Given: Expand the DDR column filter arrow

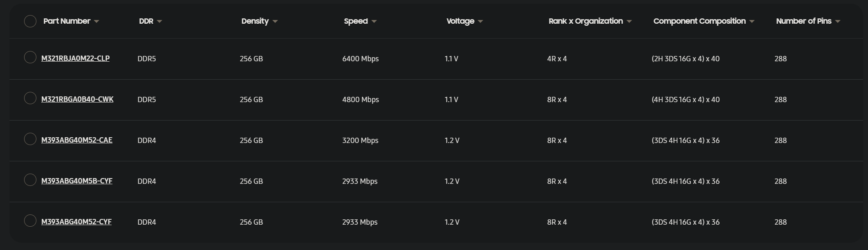Looking at the screenshot, I should click(159, 22).
